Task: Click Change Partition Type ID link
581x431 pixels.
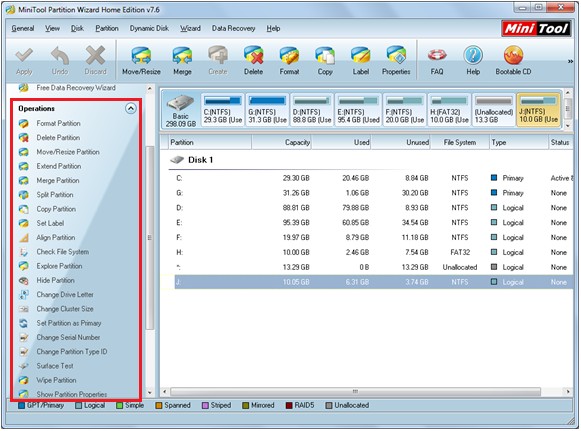Action: [72, 352]
